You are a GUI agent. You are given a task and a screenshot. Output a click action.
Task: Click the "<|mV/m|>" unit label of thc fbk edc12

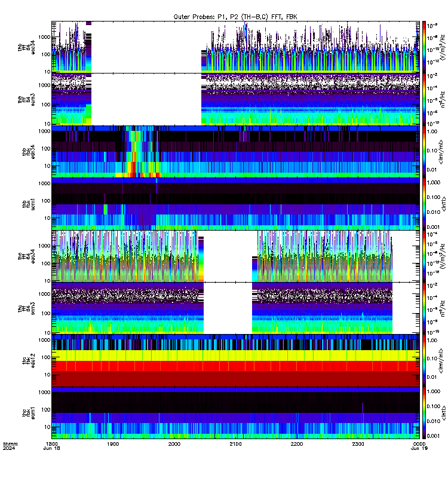pyautogui.click(x=441, y=361)
